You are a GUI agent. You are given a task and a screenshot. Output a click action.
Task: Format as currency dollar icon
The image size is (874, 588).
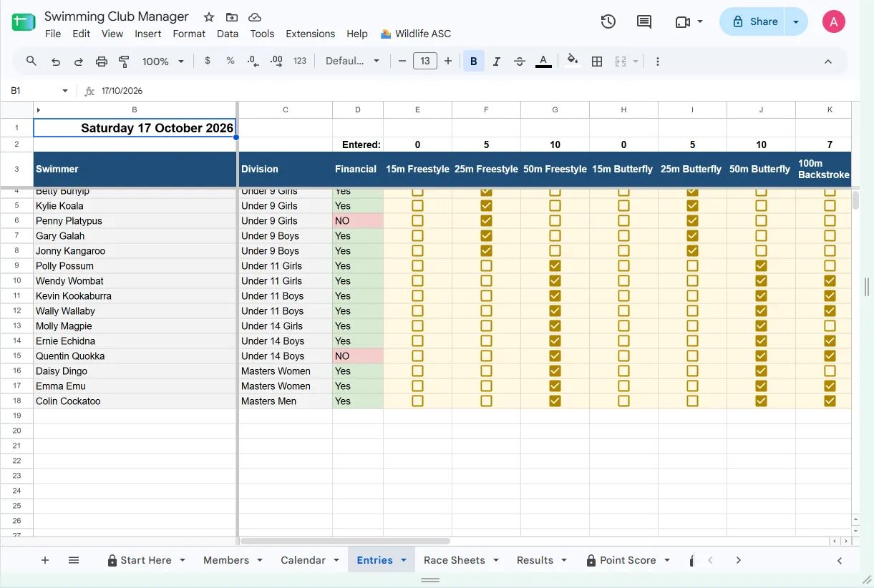point(208,62)
